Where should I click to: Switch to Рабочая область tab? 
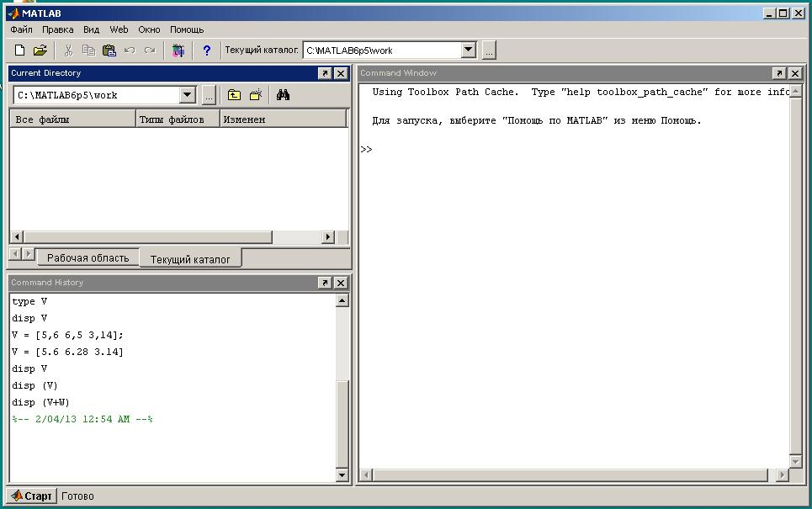click(x=88, y=258)
